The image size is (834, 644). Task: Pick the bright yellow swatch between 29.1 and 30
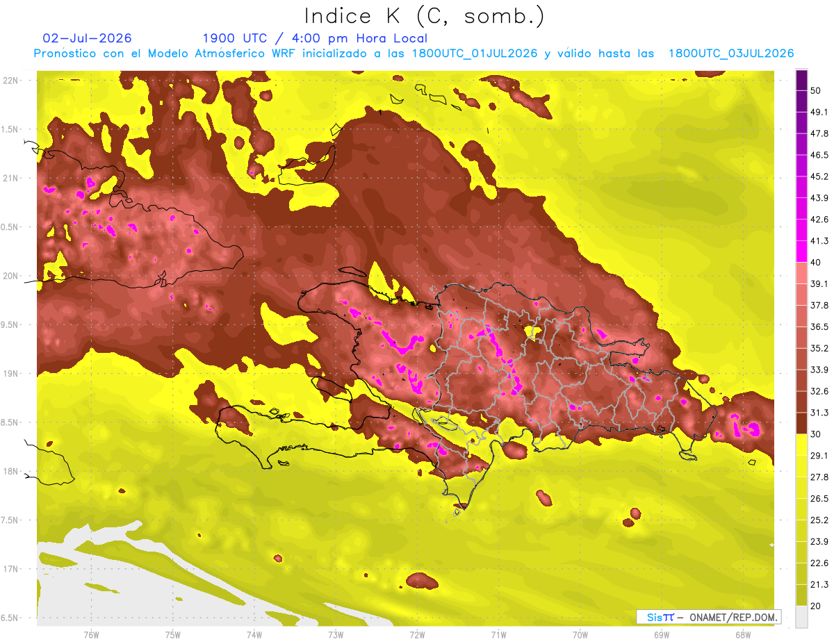pyautogui.click(x=802, y=445)
